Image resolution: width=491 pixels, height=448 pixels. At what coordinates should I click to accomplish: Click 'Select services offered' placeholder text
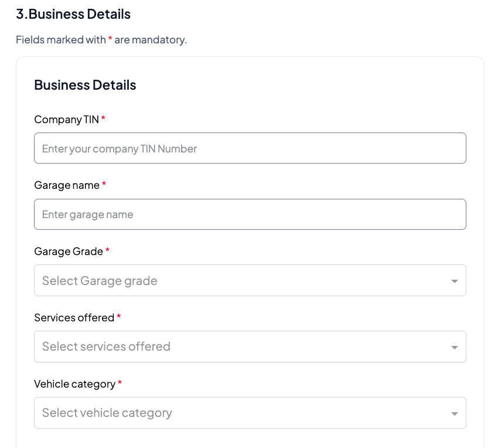point(106,347)
